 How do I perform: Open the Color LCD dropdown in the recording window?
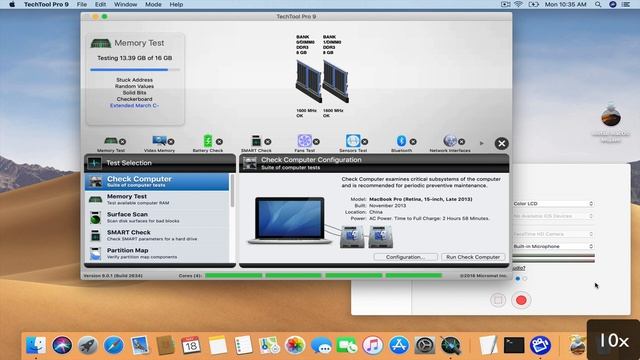tap(553, 203)
